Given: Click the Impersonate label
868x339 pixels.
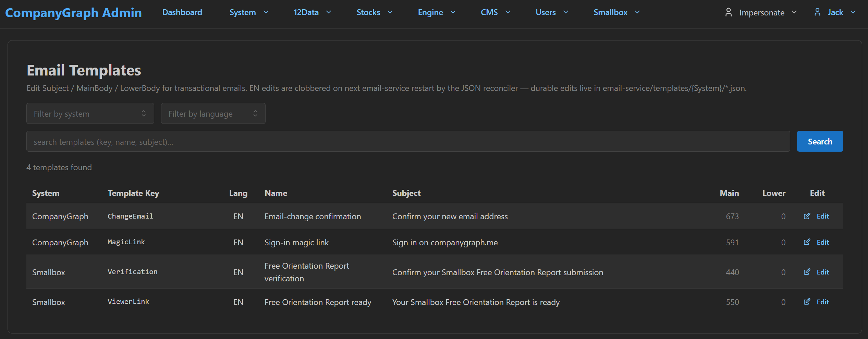Looking at the screenshot, I should 762,13.
